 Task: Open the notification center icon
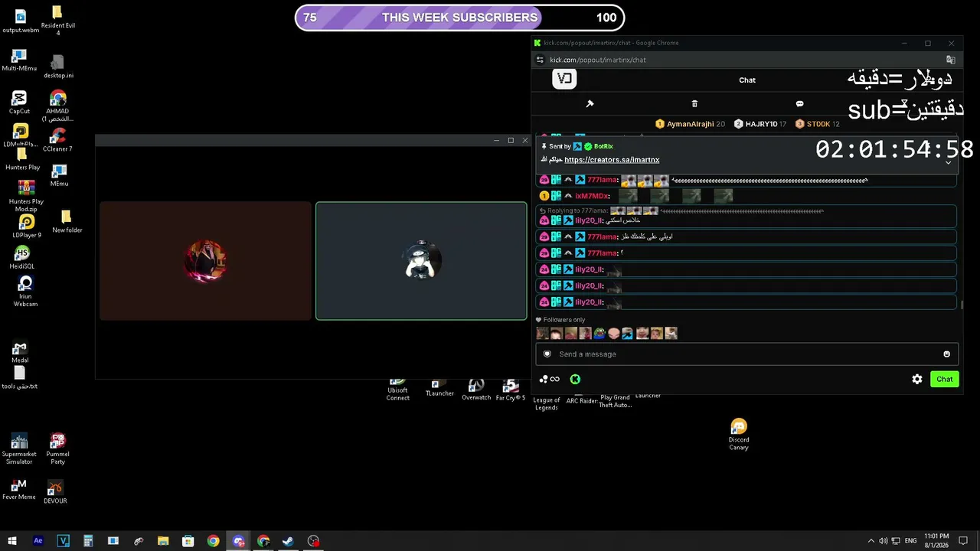click(x=963, y=541)
